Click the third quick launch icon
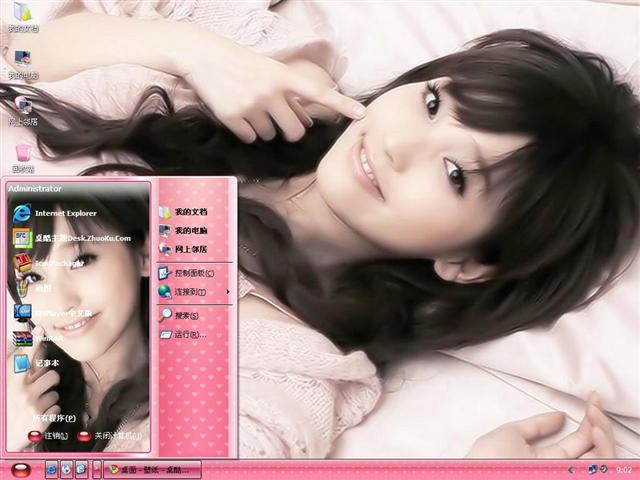Screen dimensions: 640x480 (x=81, y=470)
